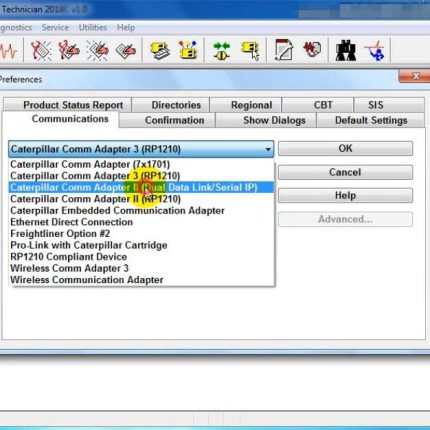Click the adapter combo box field
This screenshot has height=430, width=430.
[141, 149]
